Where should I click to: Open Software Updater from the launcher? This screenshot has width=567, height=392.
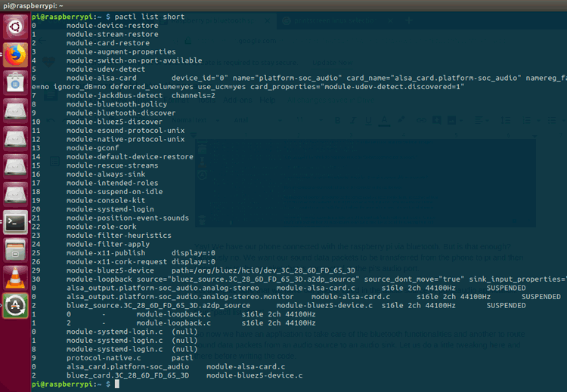15,306
